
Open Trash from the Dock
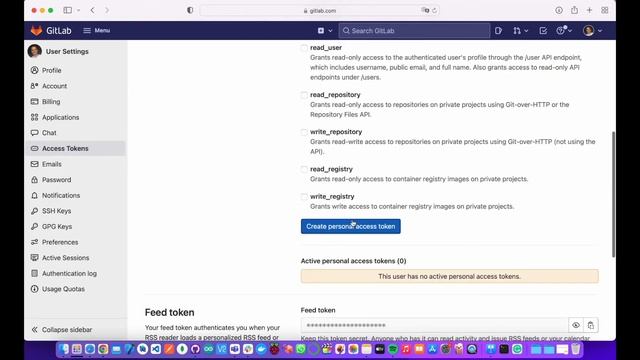576,349
